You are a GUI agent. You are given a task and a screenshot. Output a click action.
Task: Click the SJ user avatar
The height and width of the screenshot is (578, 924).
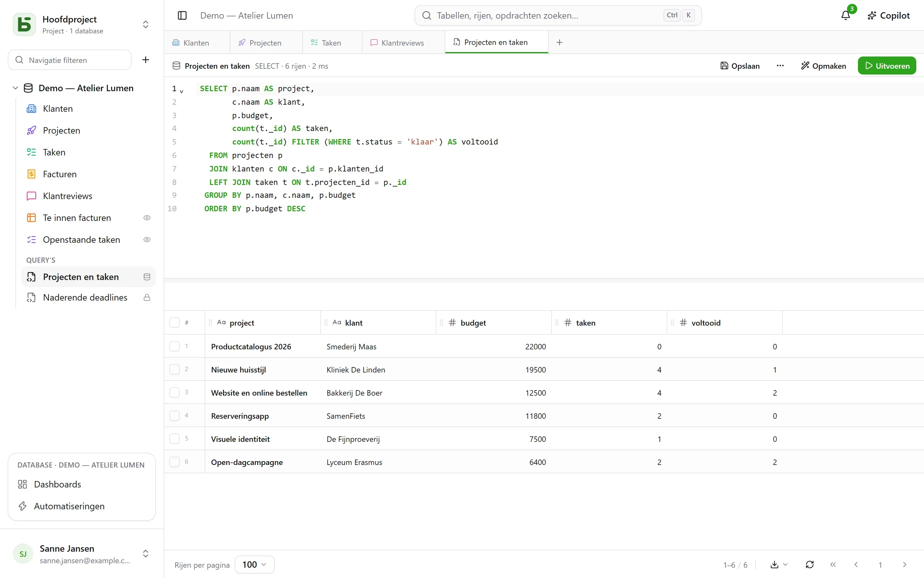click(23, 554)
